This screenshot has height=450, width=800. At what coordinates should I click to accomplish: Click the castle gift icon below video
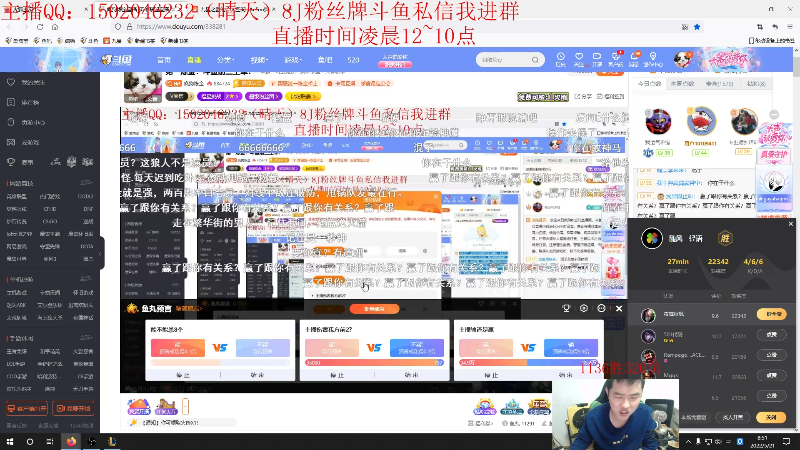165,407
